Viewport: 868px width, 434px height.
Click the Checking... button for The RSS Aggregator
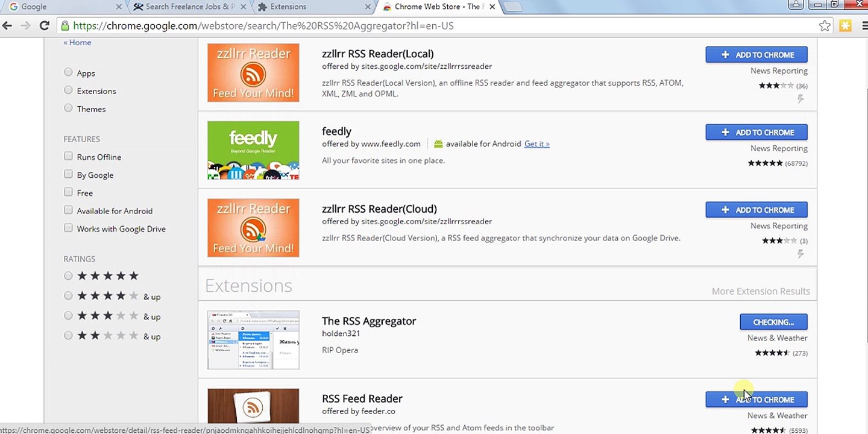pyautogui.click(x=773, y=322)
